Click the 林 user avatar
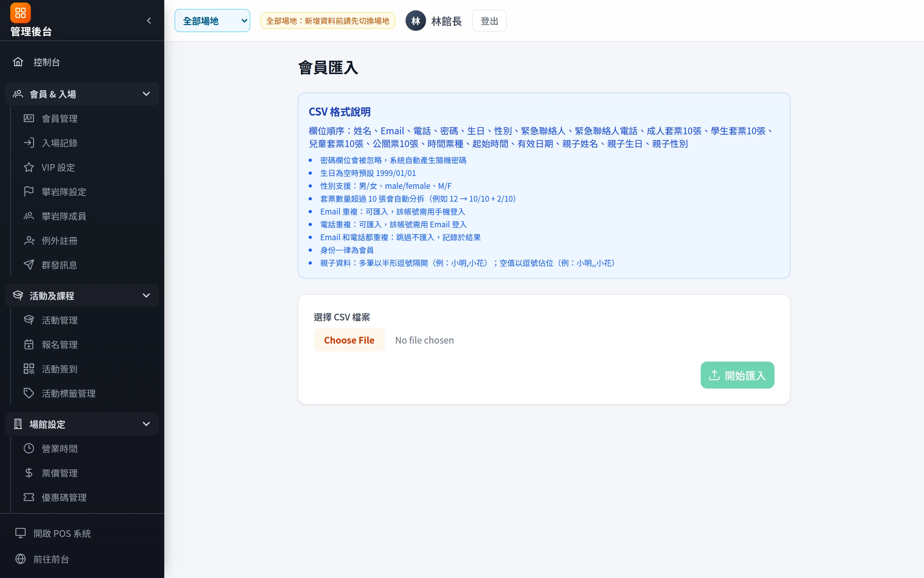The height and width of the screenshot is (578, 924). tap(415, 21)
